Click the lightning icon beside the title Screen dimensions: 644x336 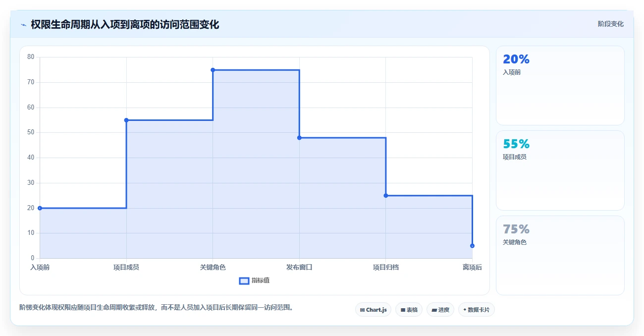tap(23, 25)
